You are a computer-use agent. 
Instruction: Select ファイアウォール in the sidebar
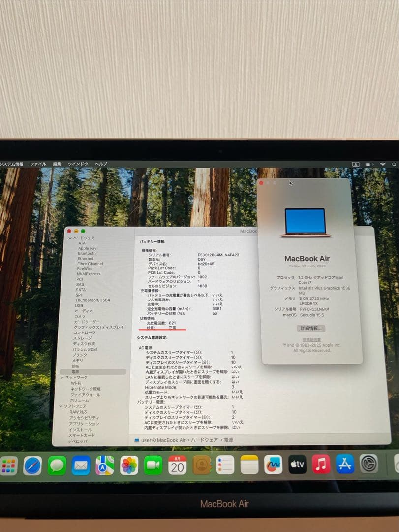pos(86,395)
